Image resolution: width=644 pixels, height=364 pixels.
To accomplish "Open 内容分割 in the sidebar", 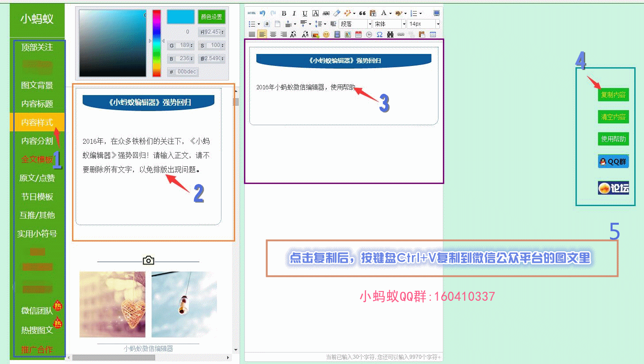I will [37, 141].
